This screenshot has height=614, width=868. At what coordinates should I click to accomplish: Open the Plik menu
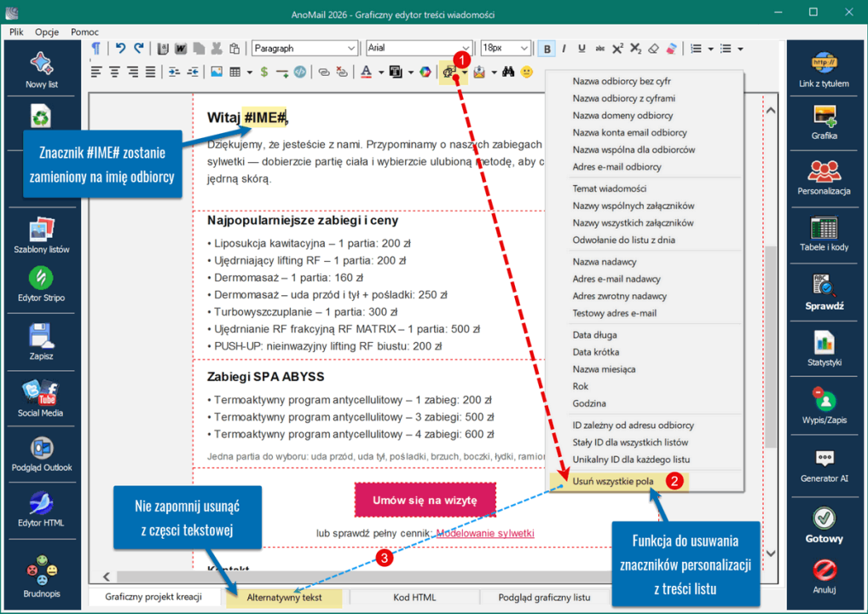click(16, 32)
